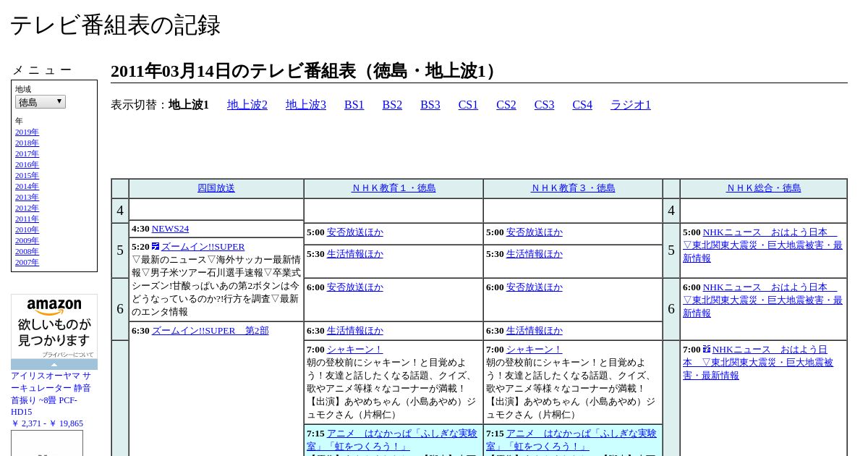This screenshot has height=456, width=868.
Task: Open the Amazon ad banner image
Action: pyautogui.click(x=54, y=326)
